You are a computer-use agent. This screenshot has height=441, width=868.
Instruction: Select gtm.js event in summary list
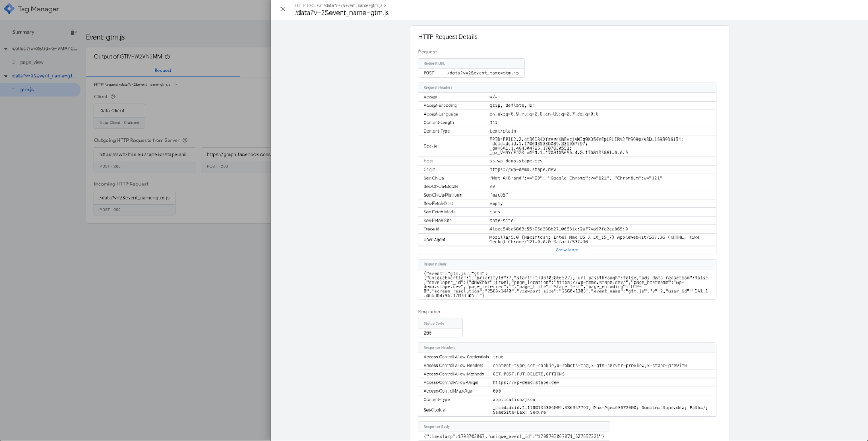coord(27,90)
